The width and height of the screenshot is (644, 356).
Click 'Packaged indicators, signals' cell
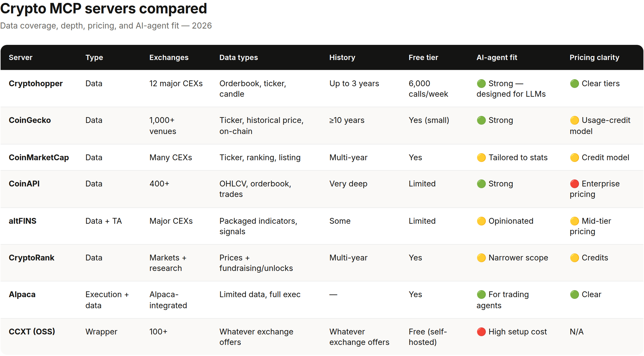coord(258,226)
